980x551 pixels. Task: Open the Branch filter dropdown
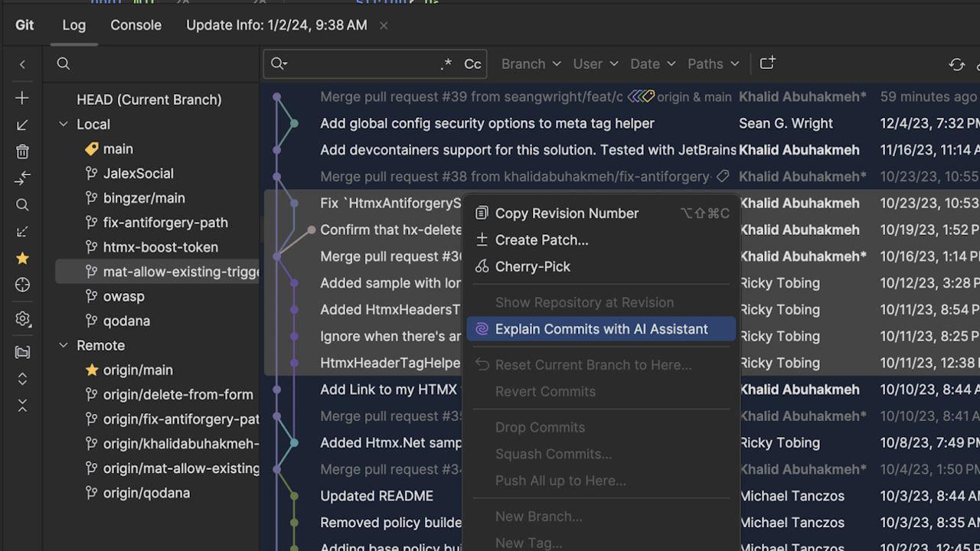tap(531, 64)
